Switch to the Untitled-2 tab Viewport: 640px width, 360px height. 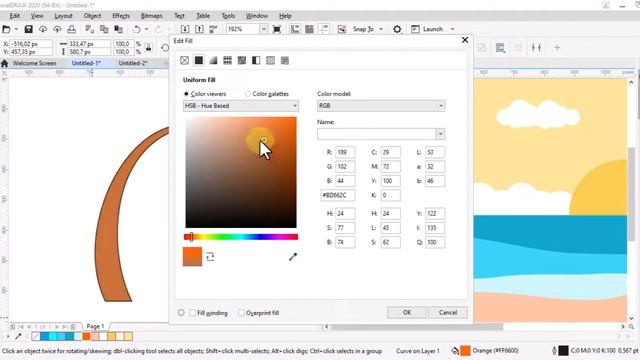pos(133,63)
